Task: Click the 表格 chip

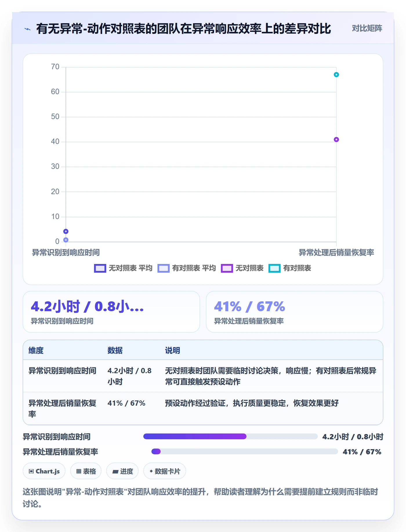Action: 86,471
